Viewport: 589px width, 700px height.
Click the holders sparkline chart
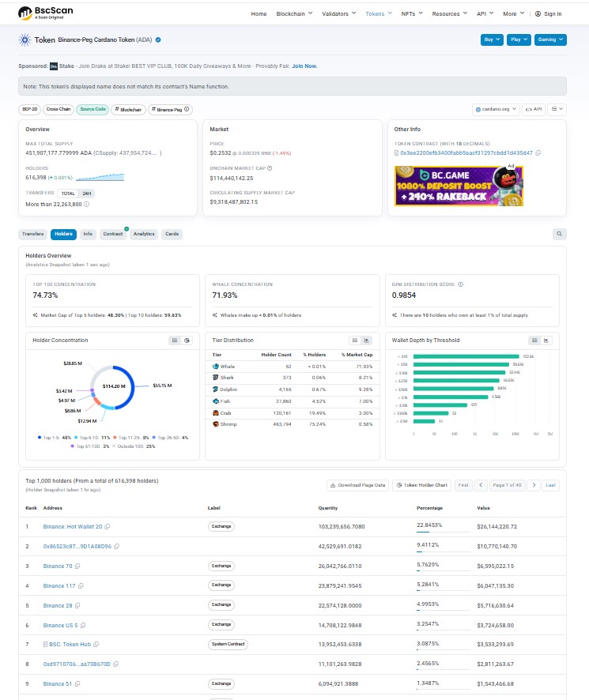(x=100, y=177)
